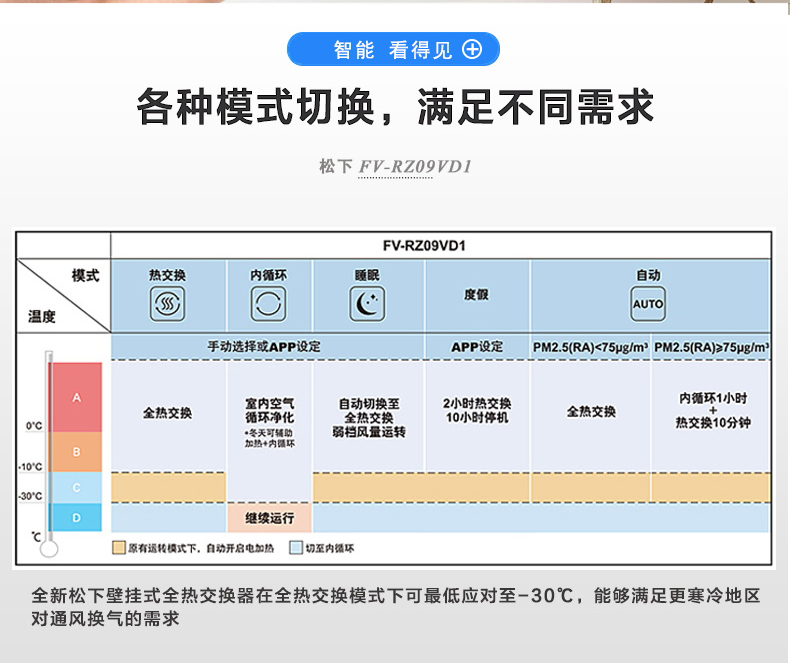This screenshot has width=790, height=663.
Task: Click the 温度 label in corner cell
Action: click(41, 317)
